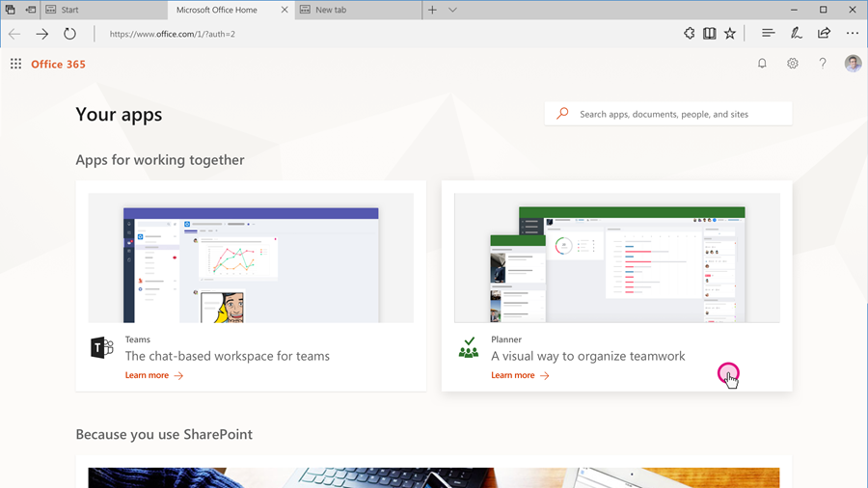Open the settings gear in Office header
Viewport: 868px width, 488px height.
tap(792, 64)
